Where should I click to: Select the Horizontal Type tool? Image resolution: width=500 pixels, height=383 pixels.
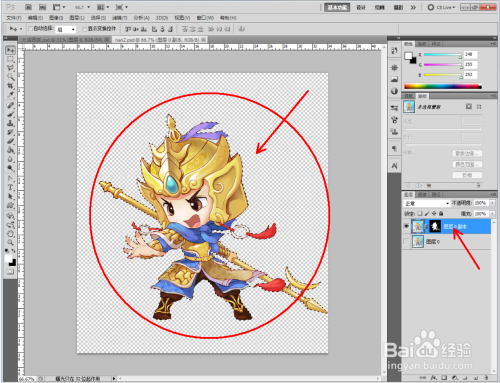11,188
